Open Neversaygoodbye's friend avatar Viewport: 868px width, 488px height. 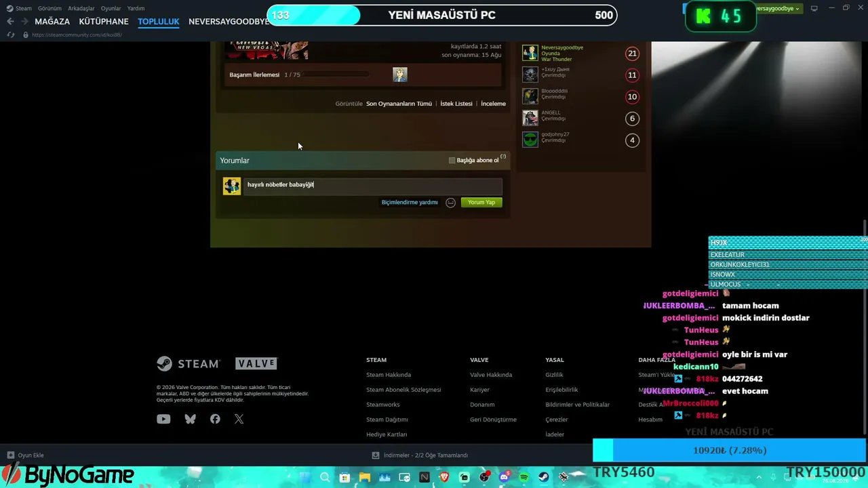[530, 53]
